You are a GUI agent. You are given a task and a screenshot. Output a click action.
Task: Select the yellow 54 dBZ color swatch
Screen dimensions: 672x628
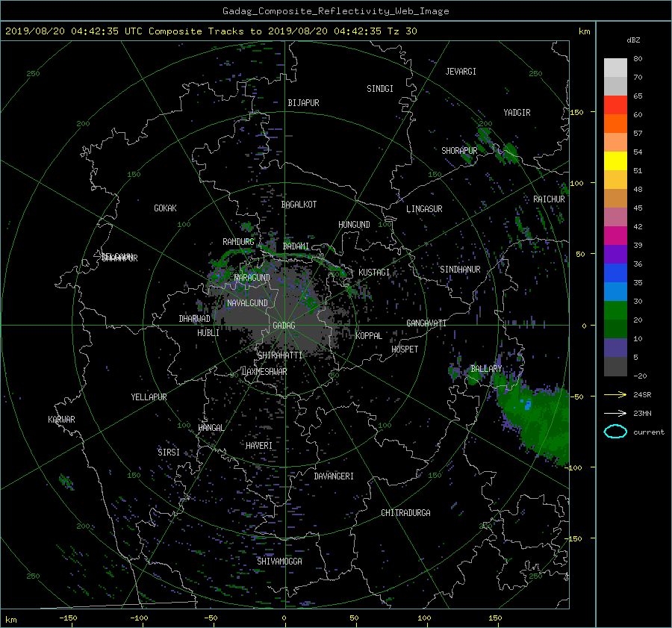(x=615, y=161)
